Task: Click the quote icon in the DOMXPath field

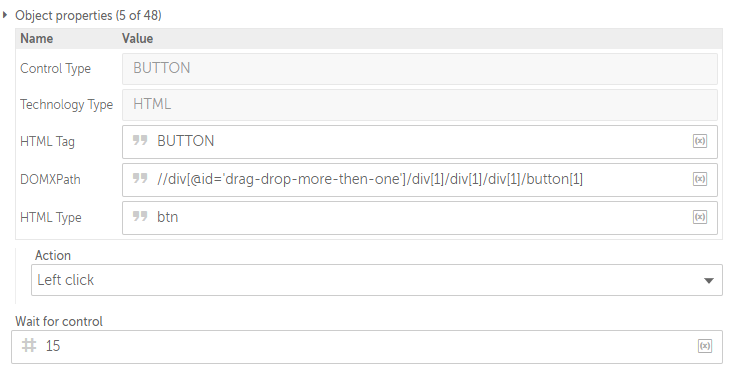Action: (140, 178)
